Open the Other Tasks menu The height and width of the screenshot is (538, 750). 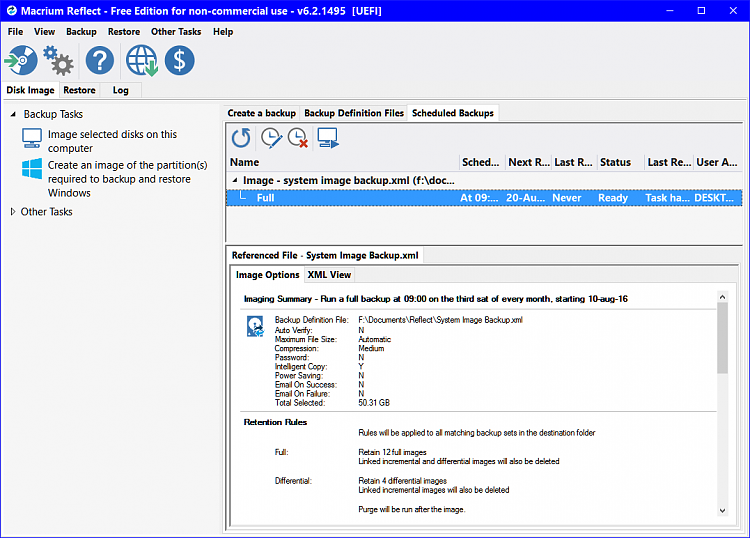click(x=176, y=32)
